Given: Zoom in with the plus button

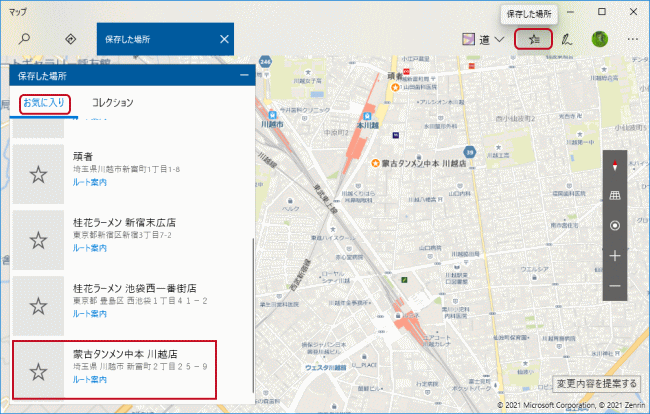Looking at the screenshot, I should click(x=615, y=256).
